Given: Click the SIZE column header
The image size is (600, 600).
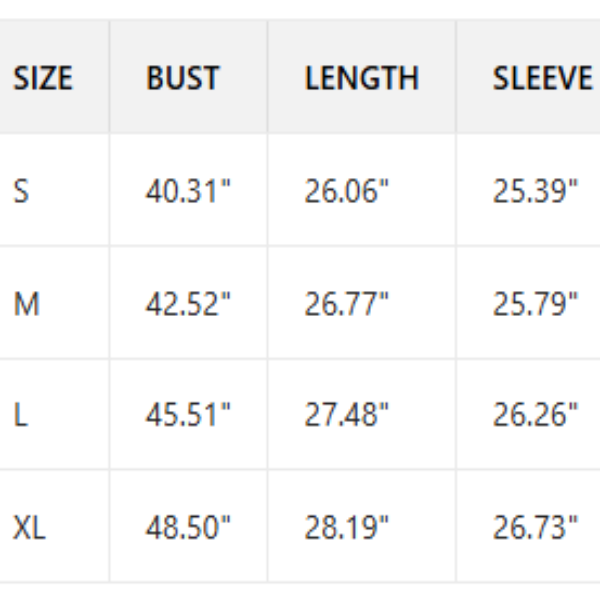Looking at the screenshot, I should click(x=43, y=79).
